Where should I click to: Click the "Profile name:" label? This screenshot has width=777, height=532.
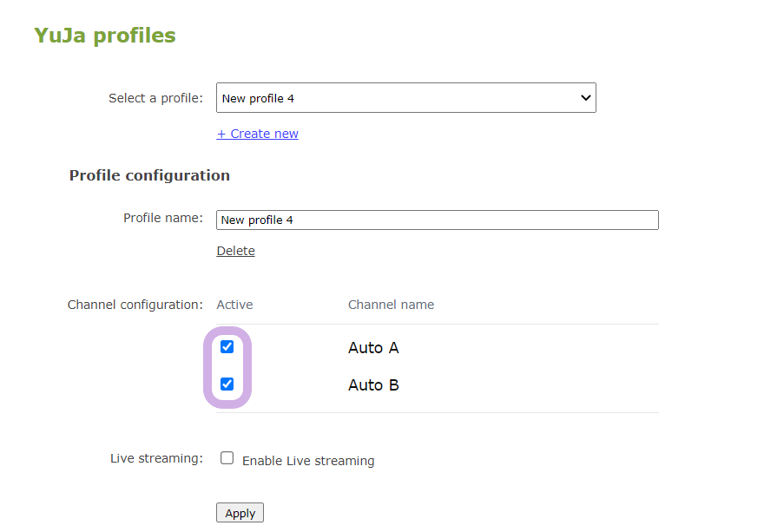[163, 218]
